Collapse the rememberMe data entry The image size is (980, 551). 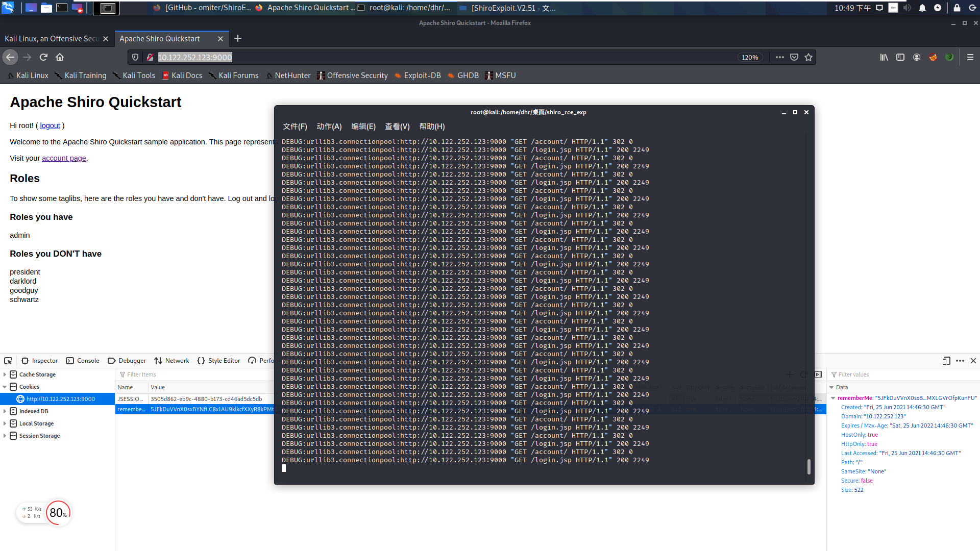tap(833, 398)
